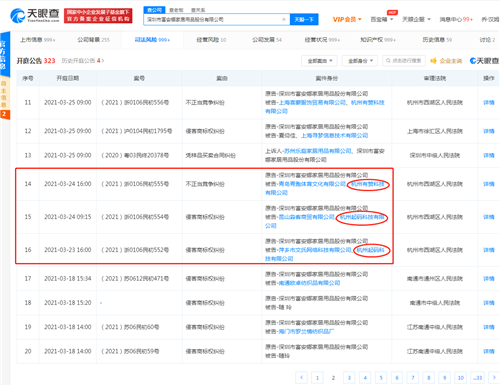Go to page 3 in the pagination
The image size is (500, 386).
pos(349,377)
